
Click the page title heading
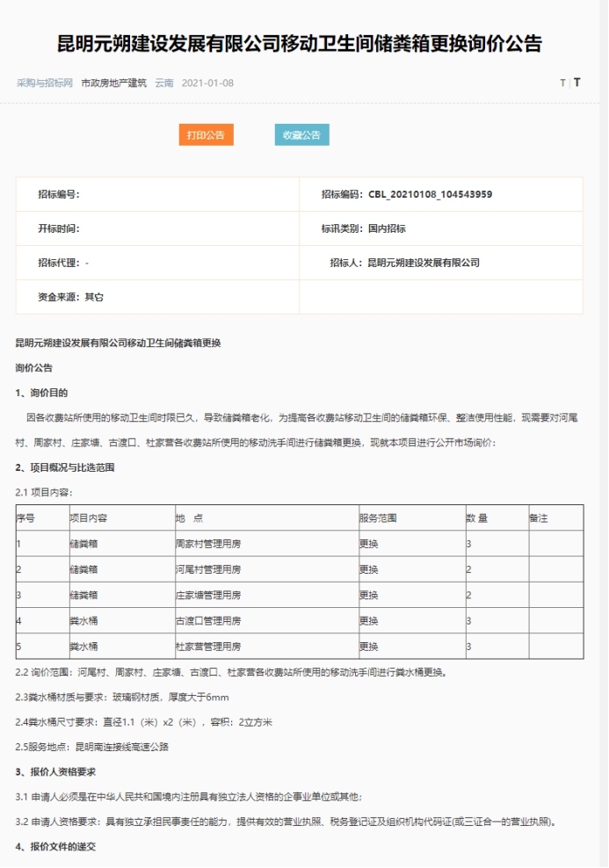click(x=300, y=44)
